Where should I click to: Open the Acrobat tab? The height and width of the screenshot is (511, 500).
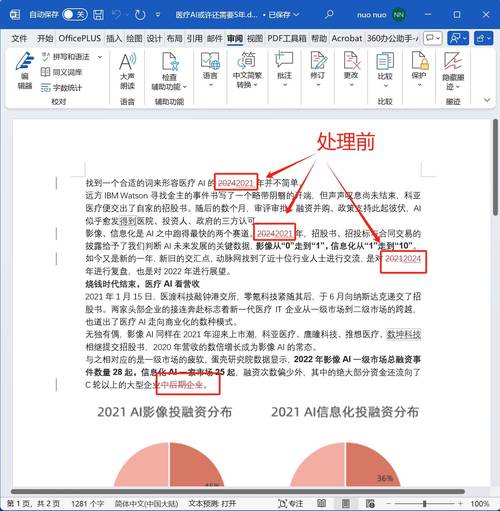[x=347, y=39]
